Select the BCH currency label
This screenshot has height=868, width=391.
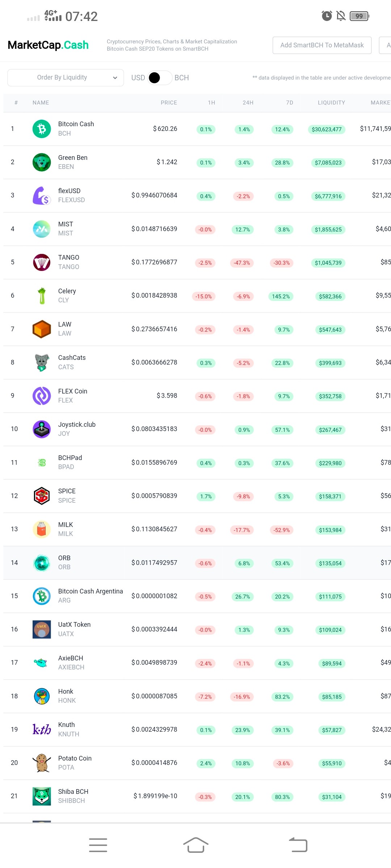coord(182,78)
